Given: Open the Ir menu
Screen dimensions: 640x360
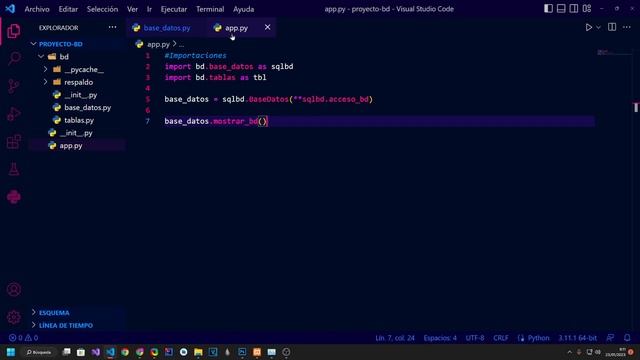Looking at the screenshot, I should click(x=149, y=9).
